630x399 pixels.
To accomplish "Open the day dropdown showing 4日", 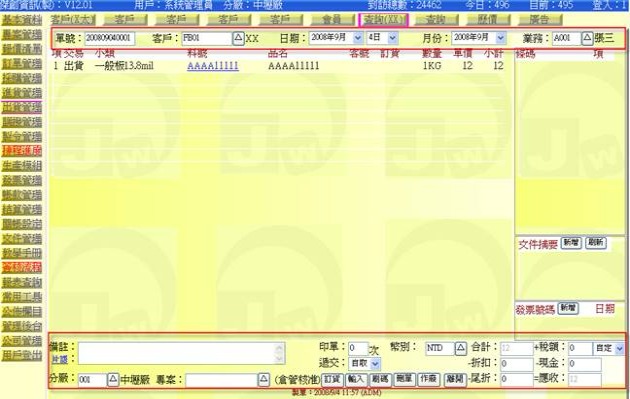I will click(393, 38).
